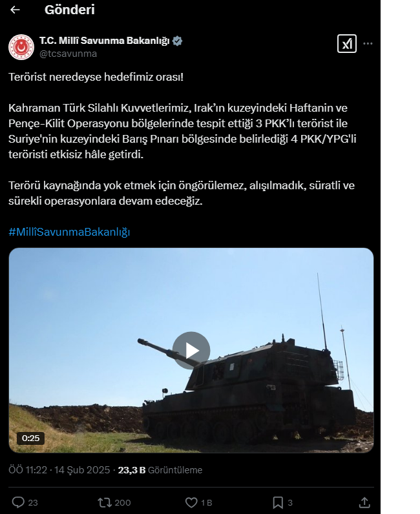Image resolution: width=420 pixels, height=514 pixels.
Task: Click the verified badge icon
Action: click(x=178, y=41)
